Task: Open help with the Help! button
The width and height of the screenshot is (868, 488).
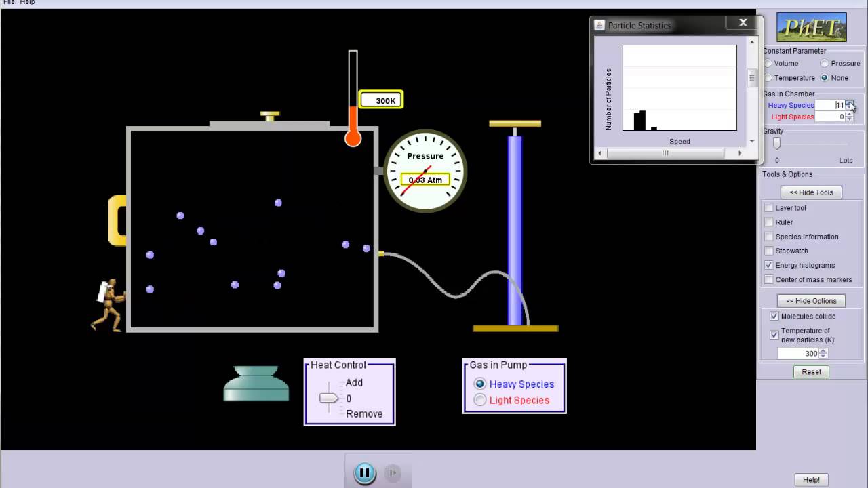Action: coord(811,480)
